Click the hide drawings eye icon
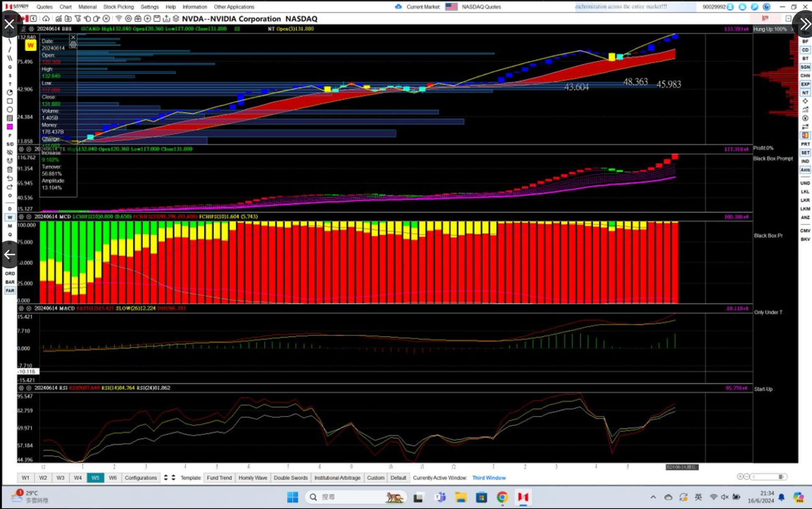This screenshot has width=812, height=509. pos(10,152)
